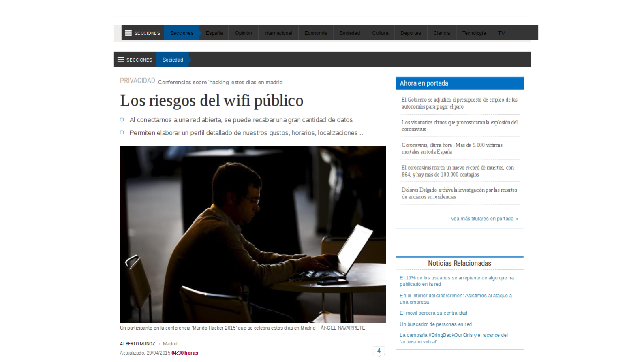Click the blue Secciones tab
The image size is (644, 362).
pyautogui.click(x=182, y=33)
